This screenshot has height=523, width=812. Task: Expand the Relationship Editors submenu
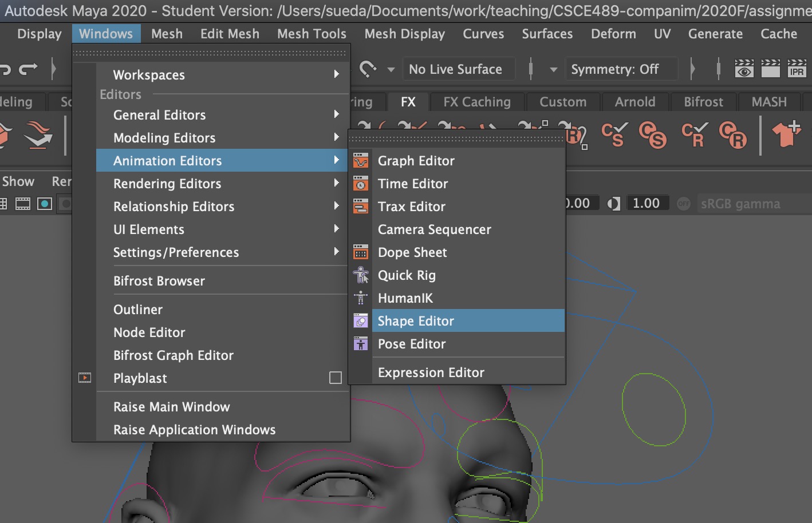click(x=223, y=207)
